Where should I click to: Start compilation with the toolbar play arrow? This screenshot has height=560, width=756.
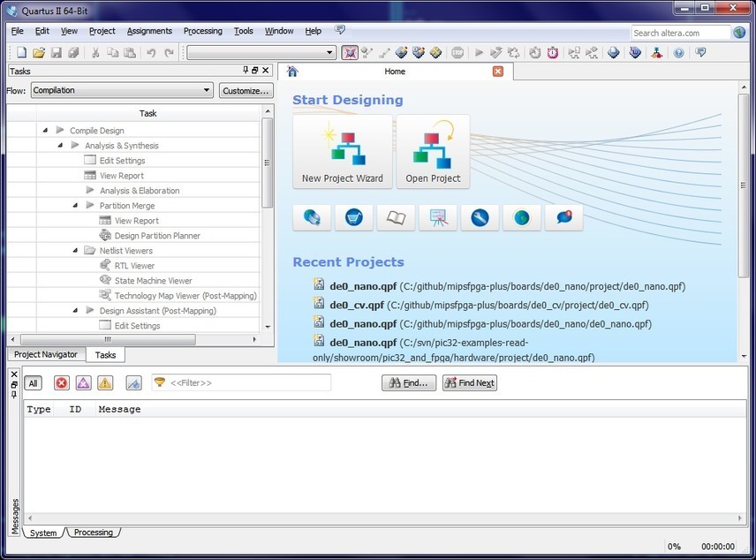(479, 53)
